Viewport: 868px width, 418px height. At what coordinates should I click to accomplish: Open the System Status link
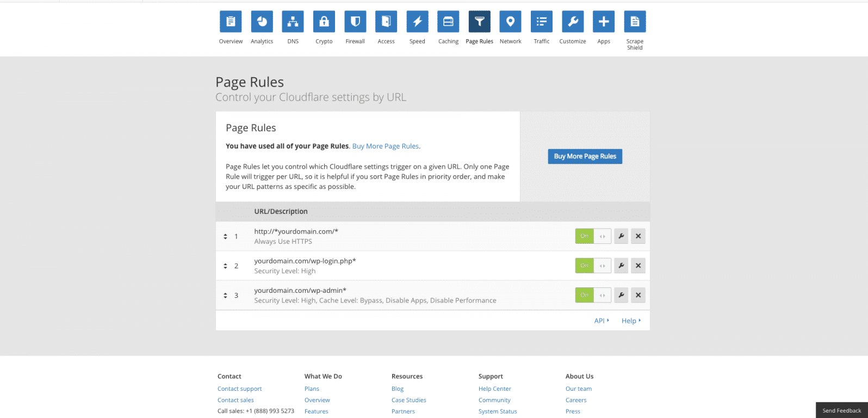[x=498, y=411]
